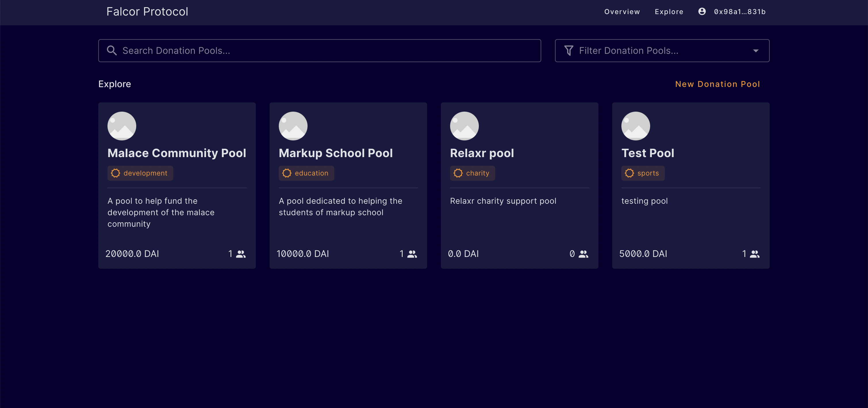Click the Test Pool contributors icon
The width and height of the screenshot is (868, 408).
[x=754, y=254]
